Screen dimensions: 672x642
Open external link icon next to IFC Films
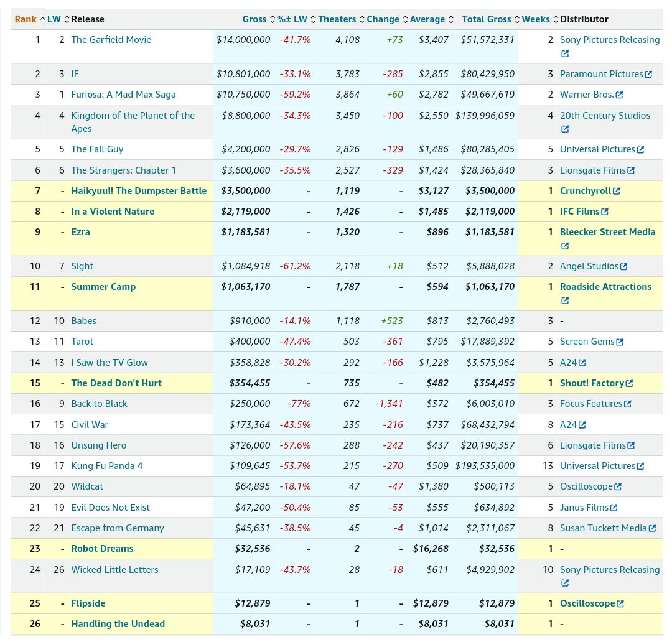click(x=605, y=212)
